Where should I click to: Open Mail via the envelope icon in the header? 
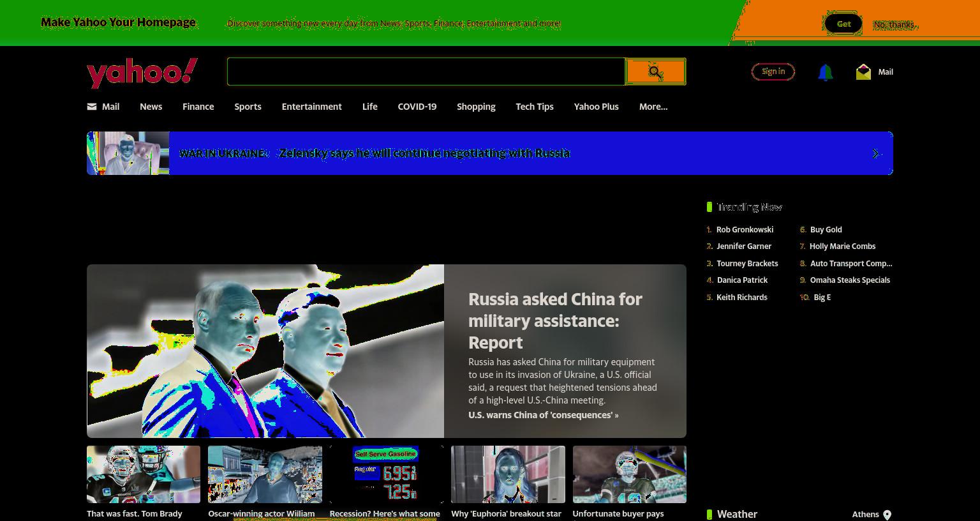pyautogui.click(x=863, y=72)
